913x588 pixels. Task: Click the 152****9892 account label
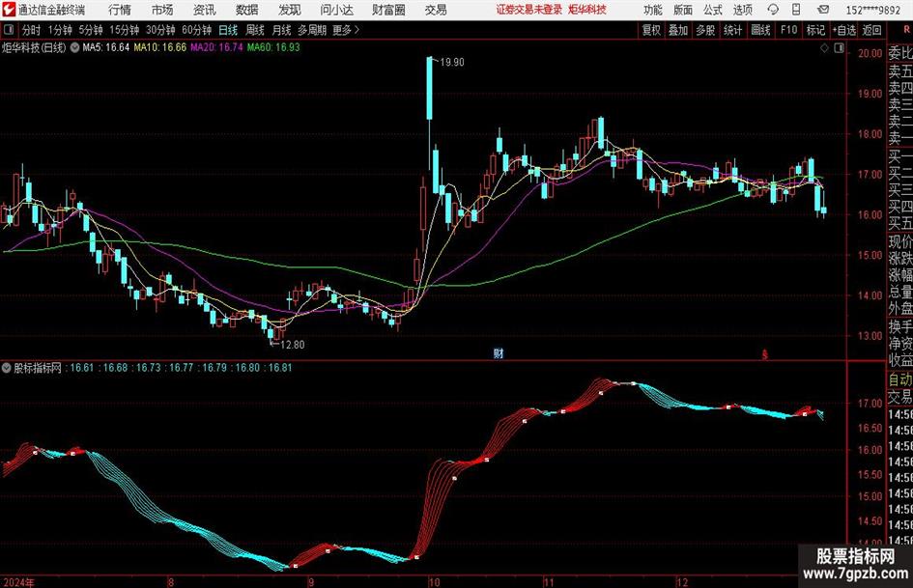[873, 10]
